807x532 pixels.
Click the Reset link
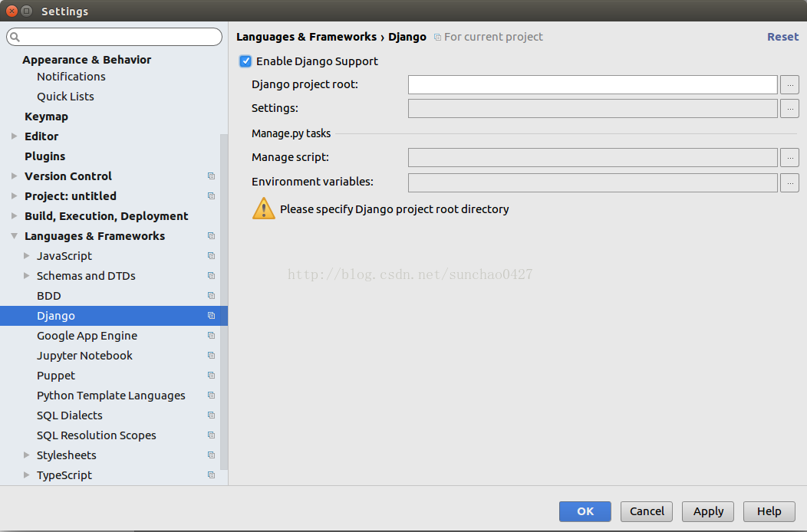coord(782,37)
